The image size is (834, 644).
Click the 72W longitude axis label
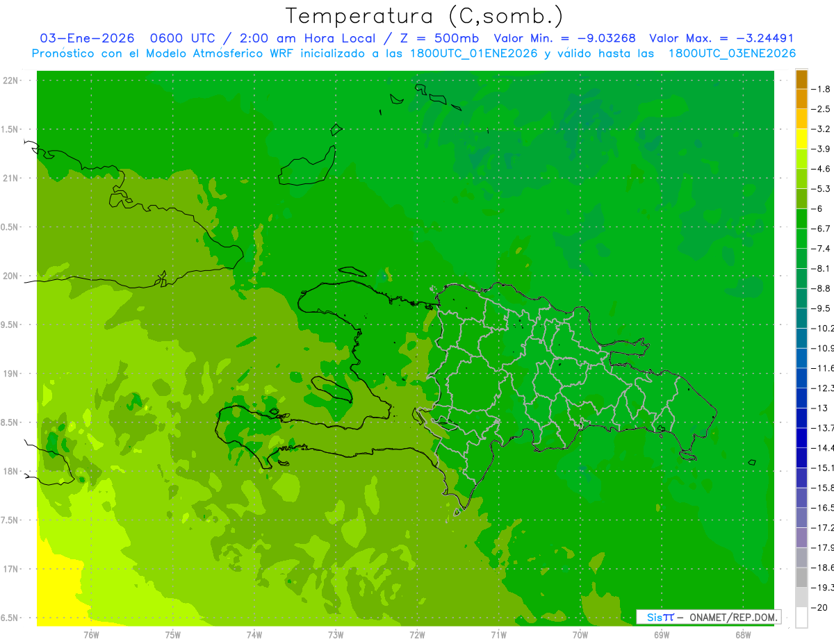click(417, 635)
